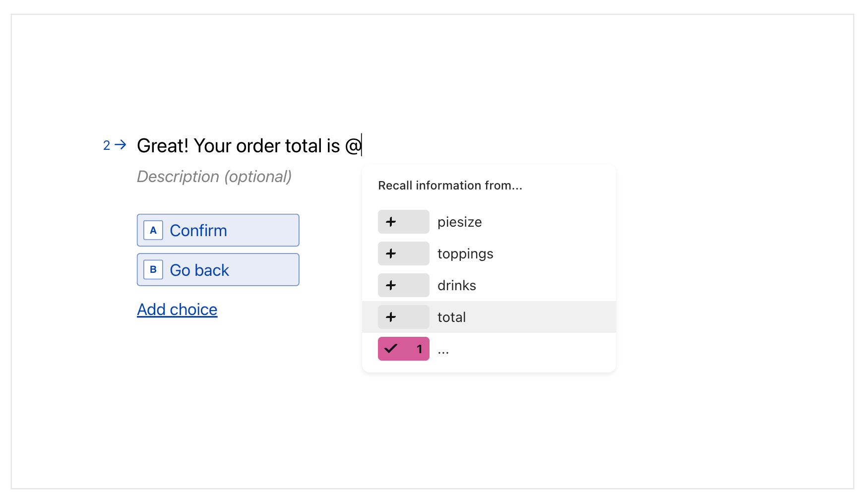The width and height of the screenshot is (868, 503).
Task: Click the Description (optional) field
Action: click(x=214, y=177)
